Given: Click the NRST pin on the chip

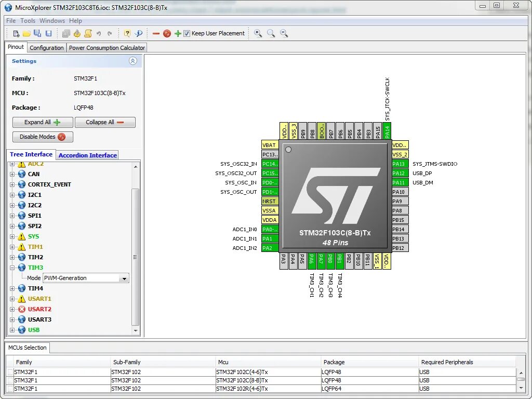Looking at the screenshot, I should pyautogui.click(x=270, y=201).
